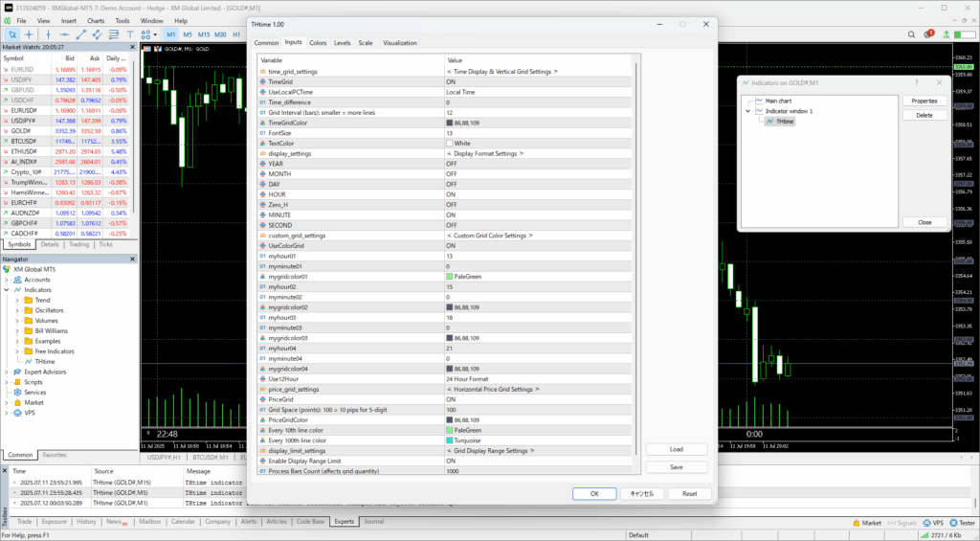Image resolution: width=980 pixels, height=541 pixels.
Task: Click Every 100th line Turquoise swatch
Action: coord(450,440)
